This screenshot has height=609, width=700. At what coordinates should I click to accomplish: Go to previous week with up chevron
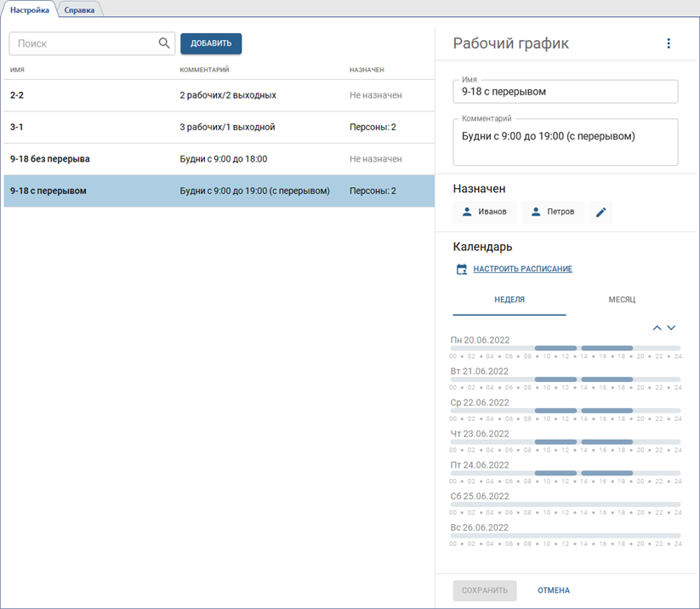pos(657,327)
